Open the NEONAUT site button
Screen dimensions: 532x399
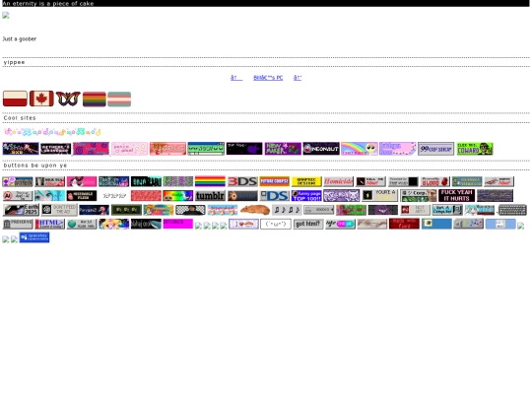pyautogui.click(x=321, y=149)
